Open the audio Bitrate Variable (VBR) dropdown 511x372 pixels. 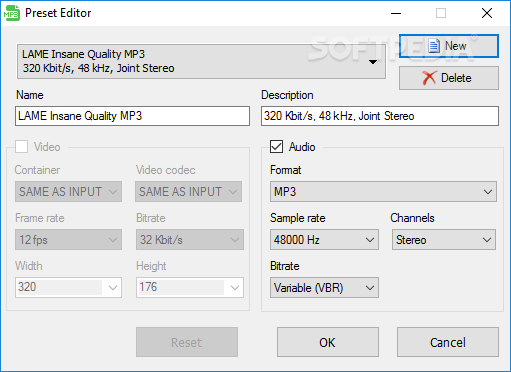pyautogui.click(x=324, y=288)
